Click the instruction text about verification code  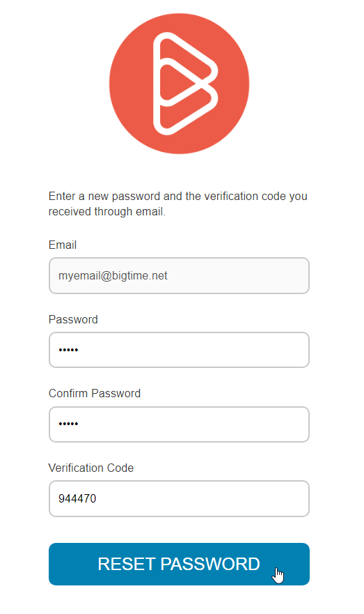click(178, 204)
